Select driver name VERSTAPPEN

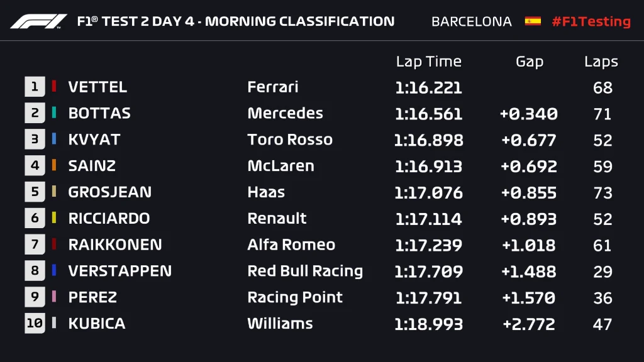[119, 271]
